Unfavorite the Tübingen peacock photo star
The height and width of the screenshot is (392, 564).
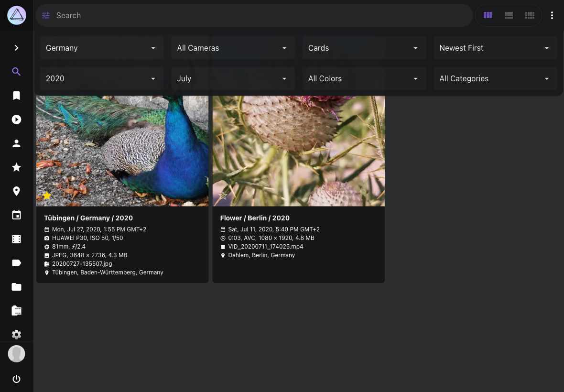tap(47, 196)
